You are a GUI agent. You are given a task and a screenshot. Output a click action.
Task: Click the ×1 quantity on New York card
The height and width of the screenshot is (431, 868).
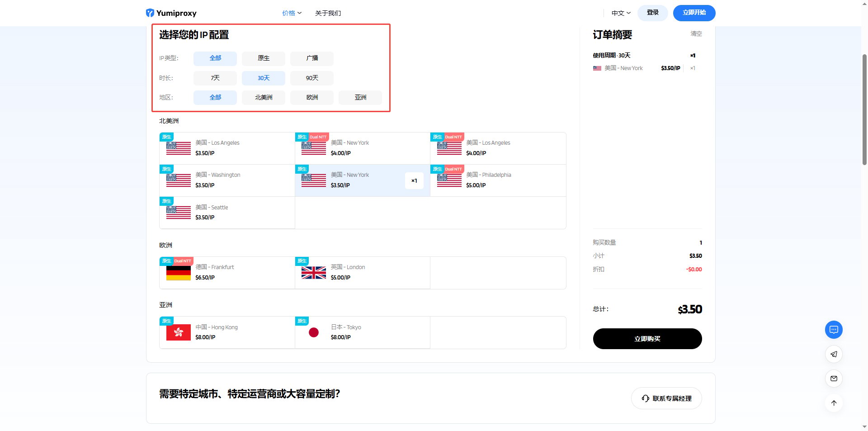pyautogui.click(x=414, y=180)
